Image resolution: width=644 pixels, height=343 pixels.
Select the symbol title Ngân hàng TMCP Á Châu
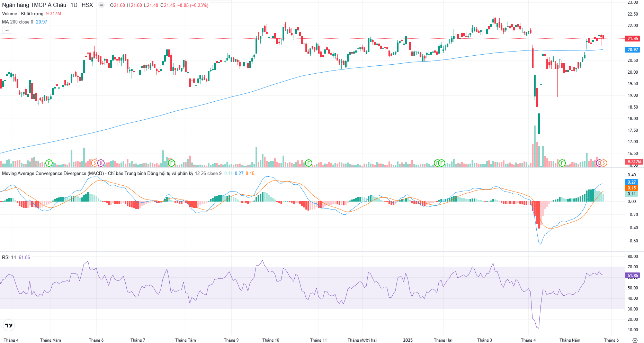pos(34,5)
